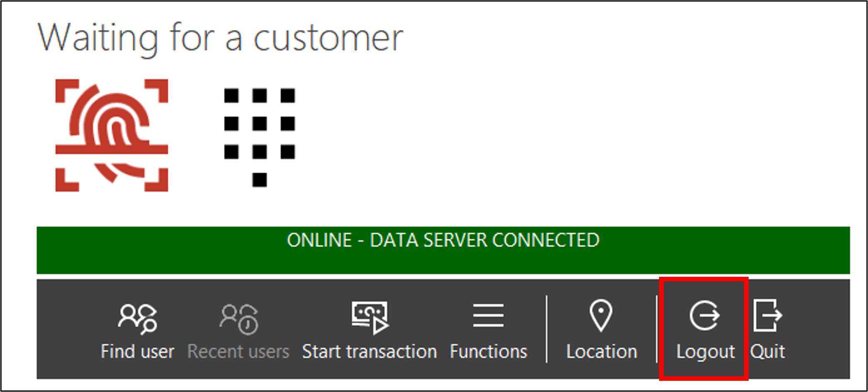
Task: Click the "Start transaction" text label
Action: coord(369,352)
